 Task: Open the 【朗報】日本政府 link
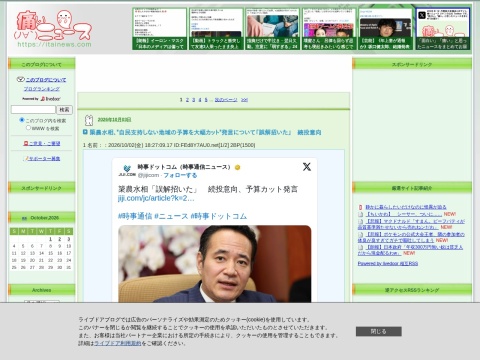pos(411,250)
